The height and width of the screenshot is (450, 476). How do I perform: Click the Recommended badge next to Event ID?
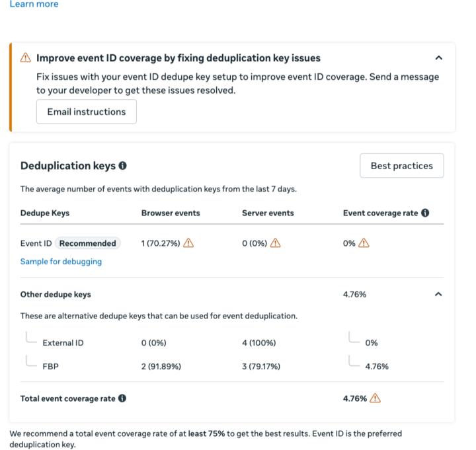(88, 243)
